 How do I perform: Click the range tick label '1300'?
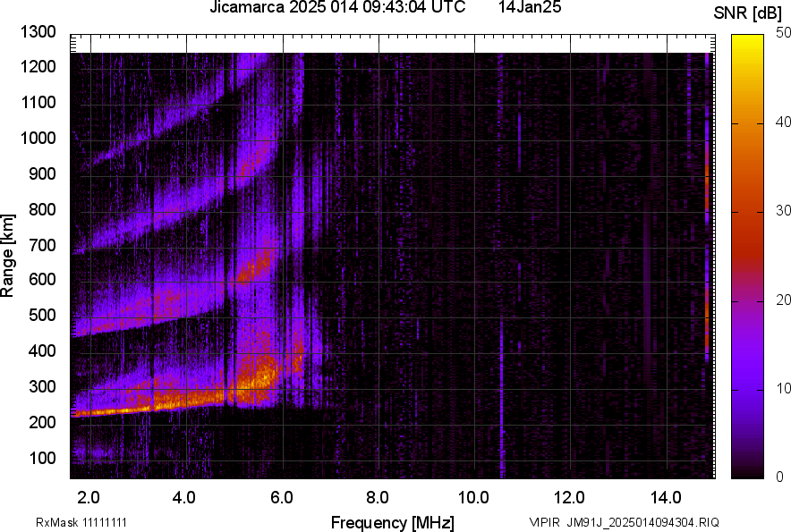(x=38, y=32)
